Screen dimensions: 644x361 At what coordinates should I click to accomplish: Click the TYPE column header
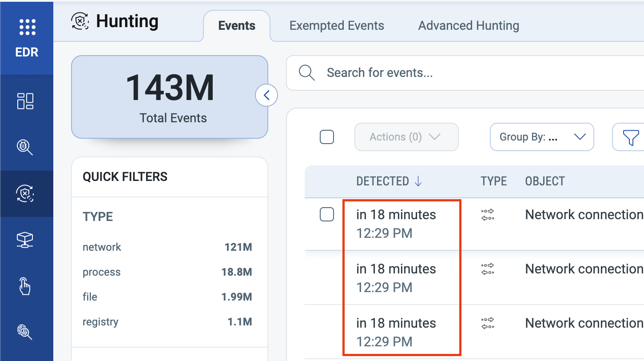click(493, 181)
